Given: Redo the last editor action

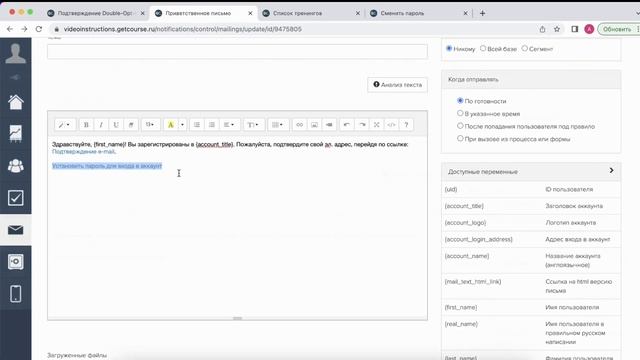Looking at the screenshot, I should (x=362, y=125).
